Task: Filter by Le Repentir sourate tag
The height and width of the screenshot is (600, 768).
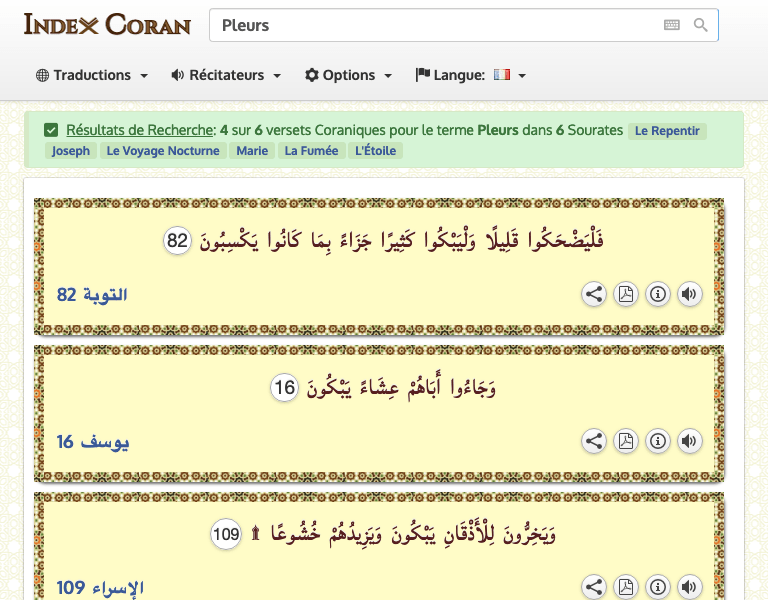Action: pos(667,131)
